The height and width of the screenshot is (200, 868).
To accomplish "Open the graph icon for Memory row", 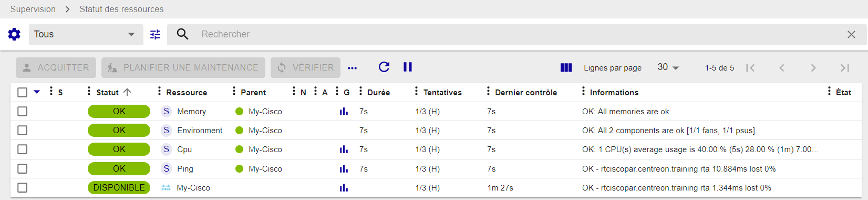I will (344, 112).
